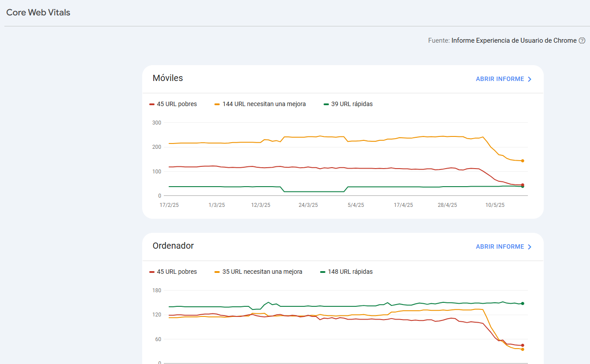
Task: Click green swatch for 148 URL rápidas
Action: point(323,272)
